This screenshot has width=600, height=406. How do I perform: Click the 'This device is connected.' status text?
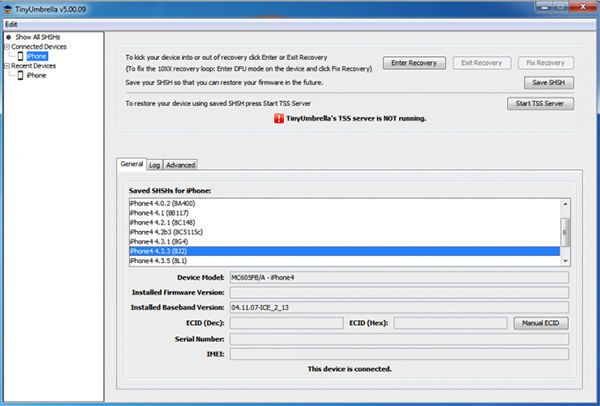349,369
